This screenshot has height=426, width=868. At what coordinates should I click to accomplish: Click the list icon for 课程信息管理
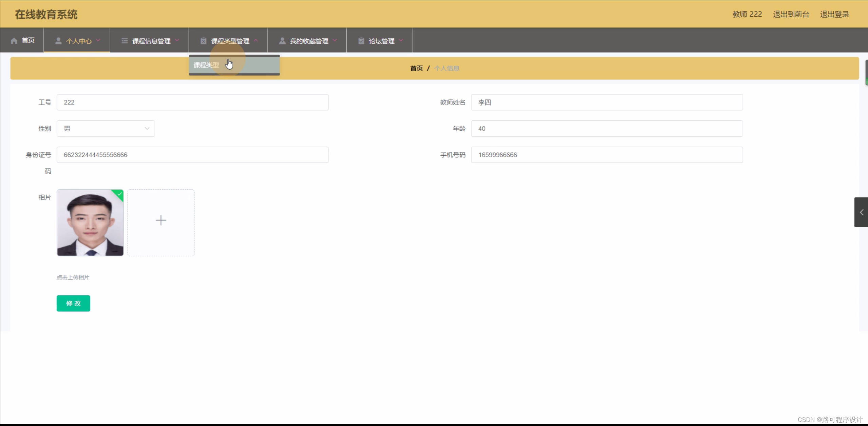click(x=124, y=40)
